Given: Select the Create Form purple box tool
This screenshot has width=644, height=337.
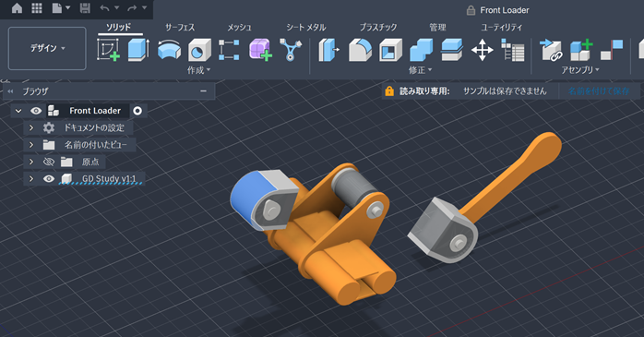Looking at the screenshot, I should (x=260, y=50).
